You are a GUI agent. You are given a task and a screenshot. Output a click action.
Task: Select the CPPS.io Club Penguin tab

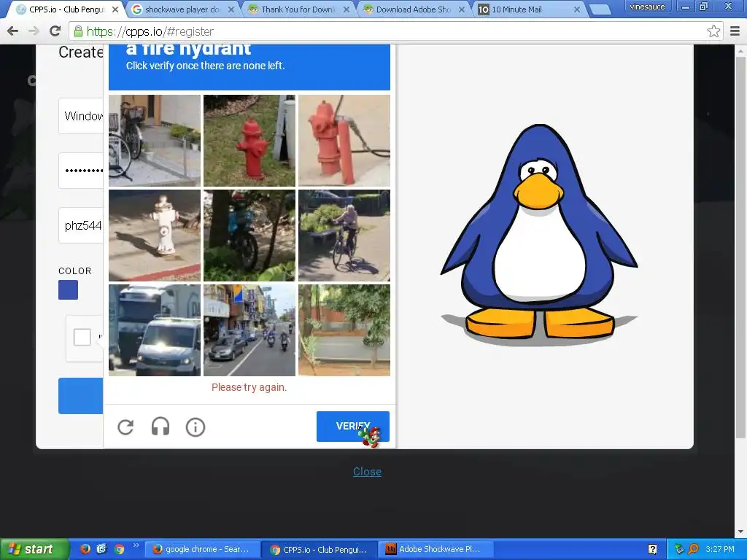click(66, 9)
